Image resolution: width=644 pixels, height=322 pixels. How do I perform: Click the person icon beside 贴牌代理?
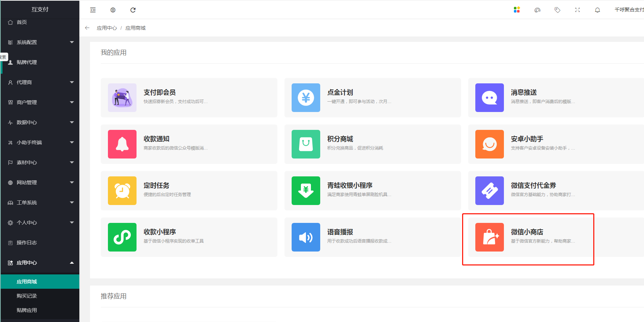10,62
